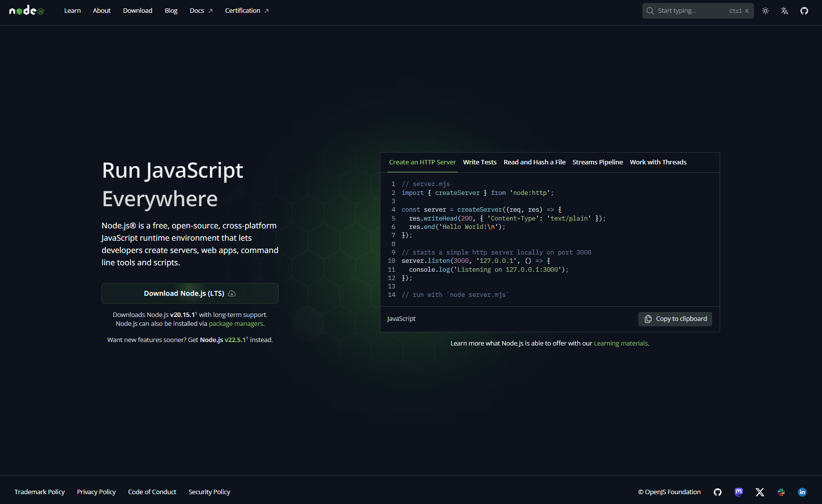Click the 'JavaScript' language label below the code
The height and width of the screenshot is (504, 822).
click(401, 319)
